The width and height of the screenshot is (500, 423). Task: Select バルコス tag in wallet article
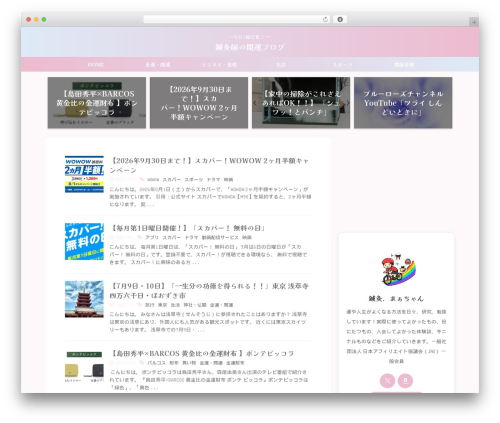(x=157, y=363)
